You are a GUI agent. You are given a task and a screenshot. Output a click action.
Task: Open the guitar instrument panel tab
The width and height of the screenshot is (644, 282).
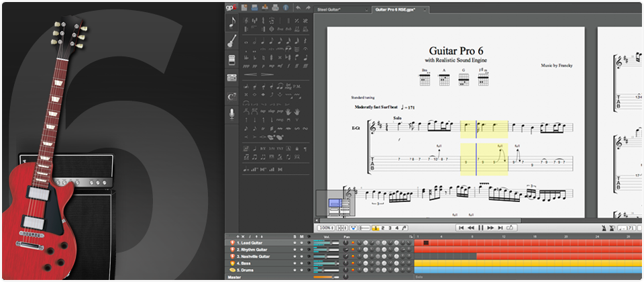[232, 42]
